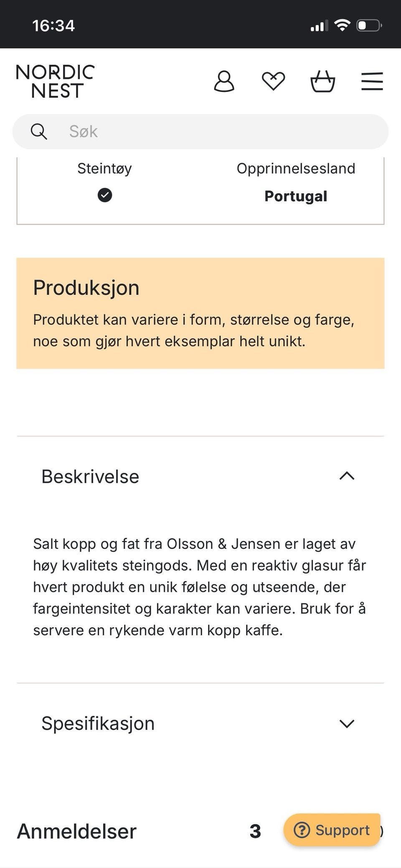Tap the battery status indicator

(x=369, y=25)
